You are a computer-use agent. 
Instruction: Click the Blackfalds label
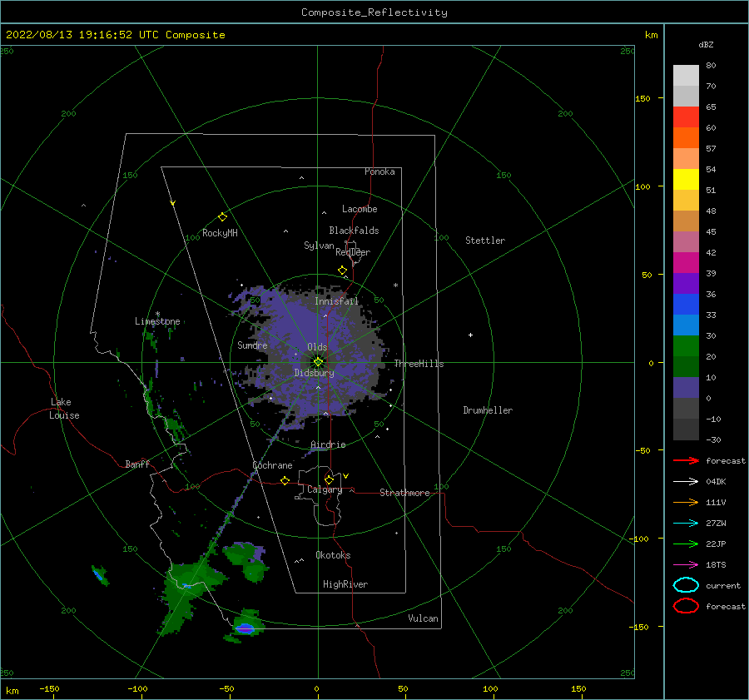(x=354, y=231)
